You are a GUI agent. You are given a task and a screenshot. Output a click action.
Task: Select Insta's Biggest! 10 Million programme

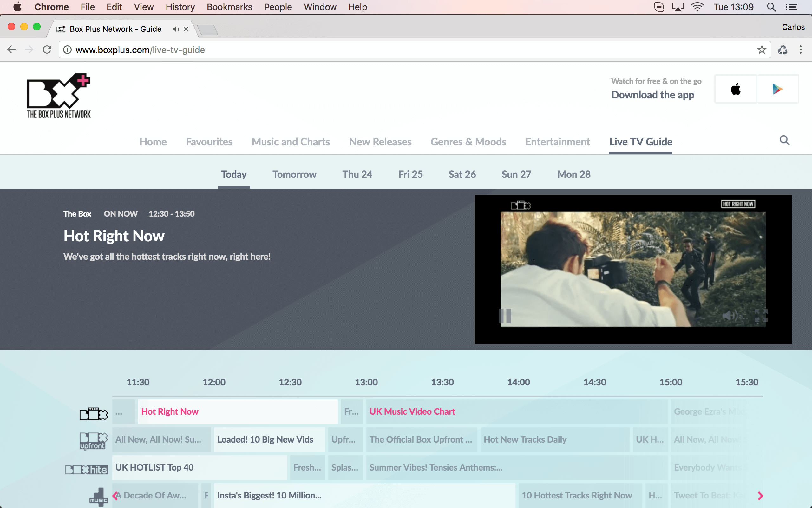364,495
